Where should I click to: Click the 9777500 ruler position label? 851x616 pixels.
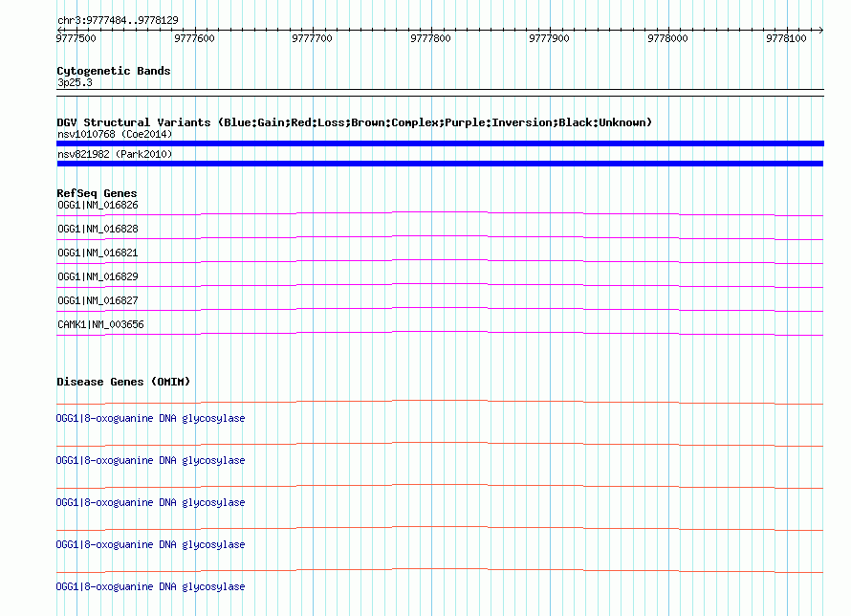click(x=76, y=38)
